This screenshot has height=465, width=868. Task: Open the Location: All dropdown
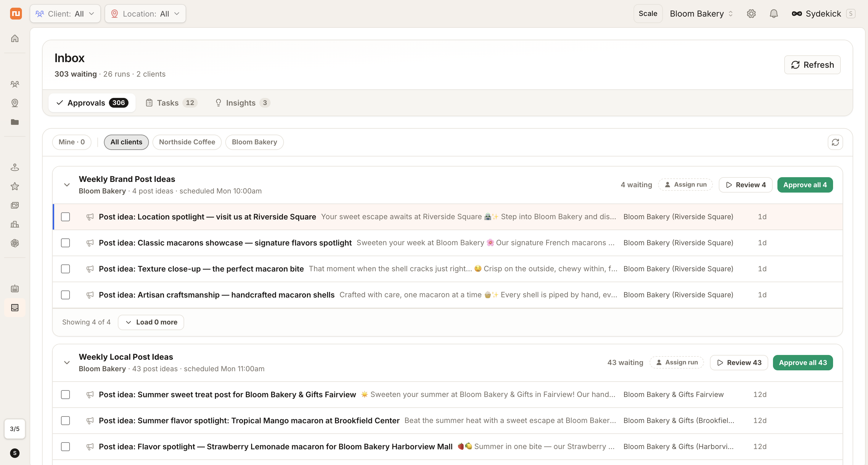(145, 14)
